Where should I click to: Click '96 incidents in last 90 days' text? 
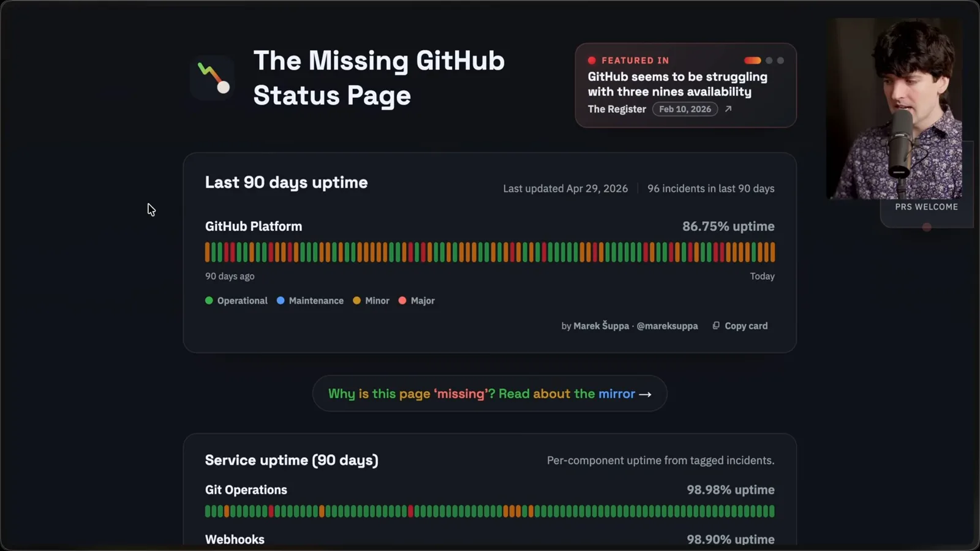click(x=711, y=189)
